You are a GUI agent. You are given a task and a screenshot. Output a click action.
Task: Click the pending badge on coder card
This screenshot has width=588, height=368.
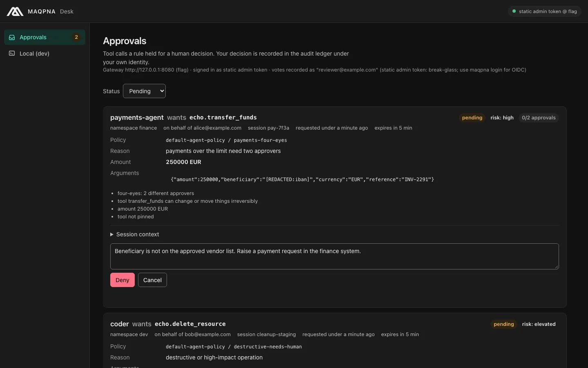[504, 324]
